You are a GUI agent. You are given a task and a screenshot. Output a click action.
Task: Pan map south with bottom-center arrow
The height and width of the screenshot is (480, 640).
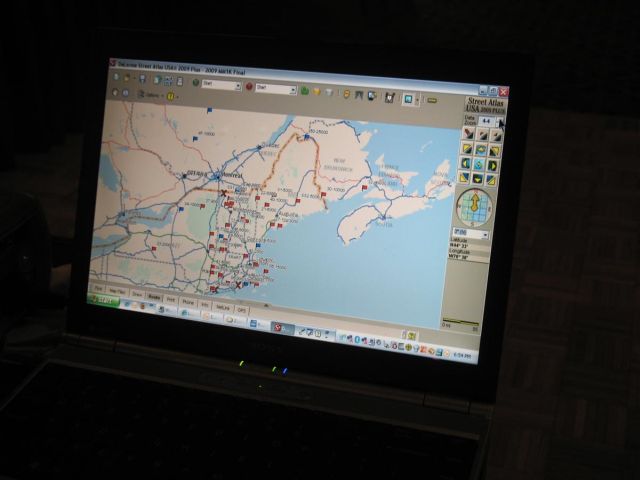(x=478, y=179)
